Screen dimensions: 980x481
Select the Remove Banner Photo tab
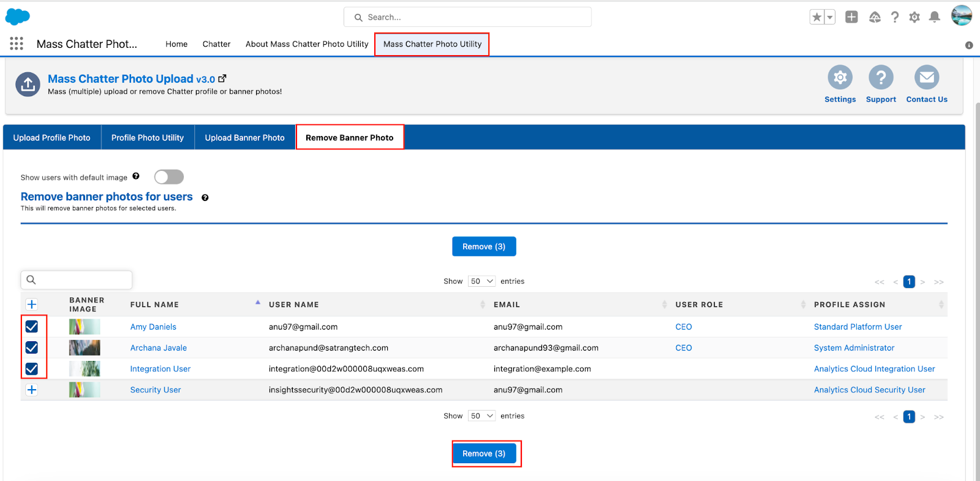tap(350, 137)
